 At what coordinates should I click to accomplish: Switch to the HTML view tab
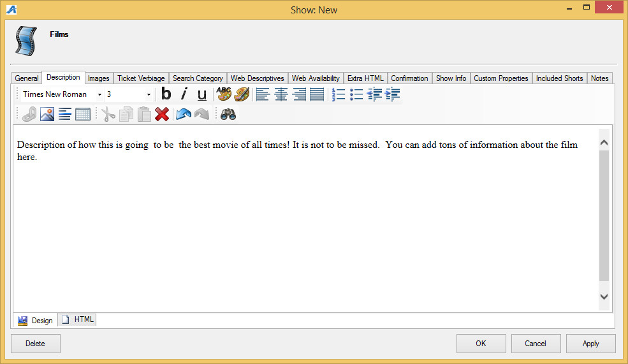[78, 319]
